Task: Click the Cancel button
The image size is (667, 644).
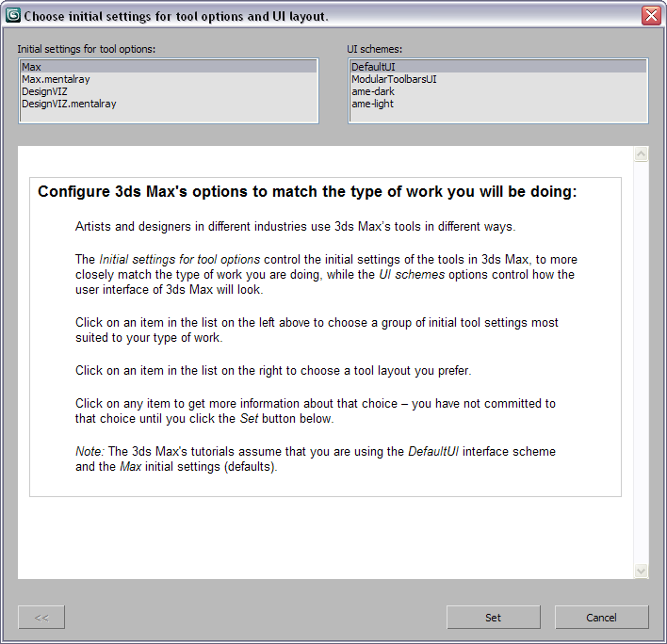Action: click(x=601, y=618)
